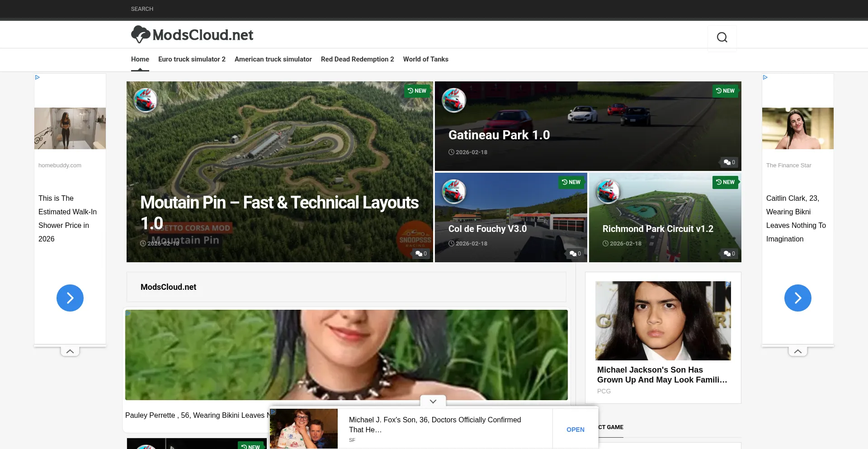Click the ModsCloud.net cloud logo icon

[141, 34]
